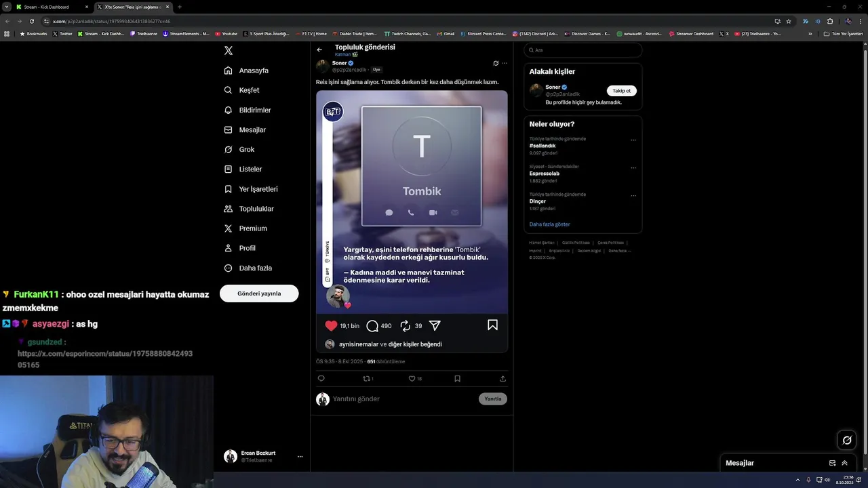The height and width of the screenshot is (488, 868).
Task: Open Premium in sidebar
Action: click(245, 228)
